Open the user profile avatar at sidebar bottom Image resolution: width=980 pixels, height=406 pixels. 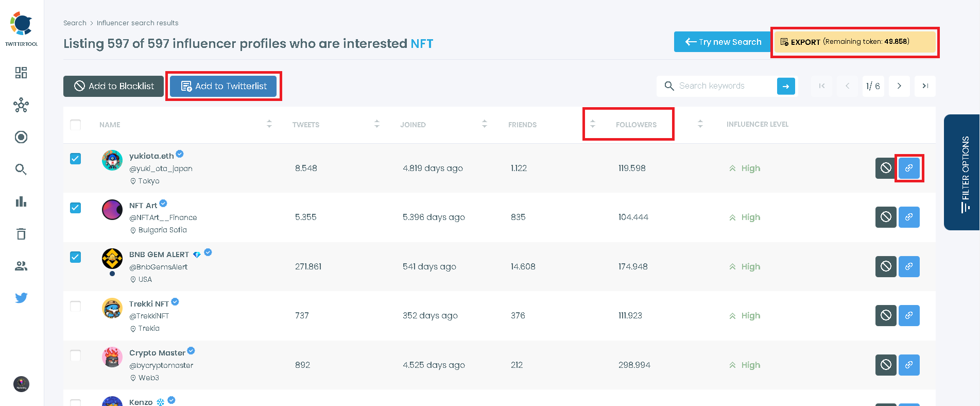point(21,384)
